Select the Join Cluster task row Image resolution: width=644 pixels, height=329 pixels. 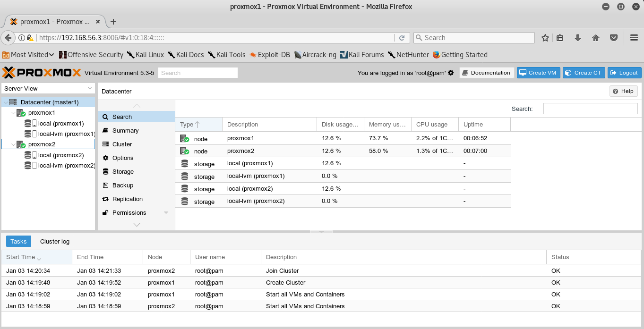click(321, 271)
